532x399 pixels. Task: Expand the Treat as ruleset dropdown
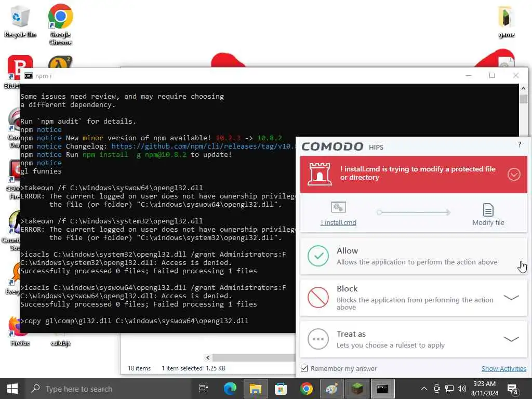point(511,339)
